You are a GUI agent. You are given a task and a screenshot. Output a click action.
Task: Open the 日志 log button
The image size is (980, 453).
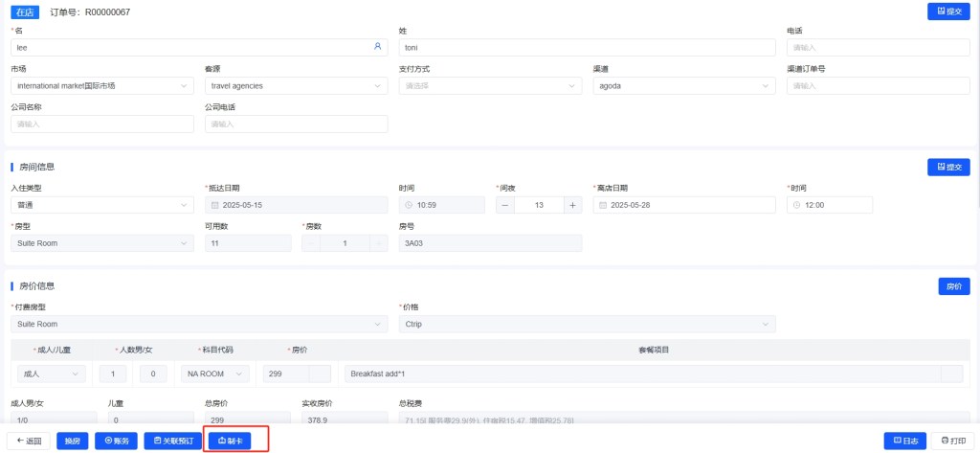click(x=905, y=441)
